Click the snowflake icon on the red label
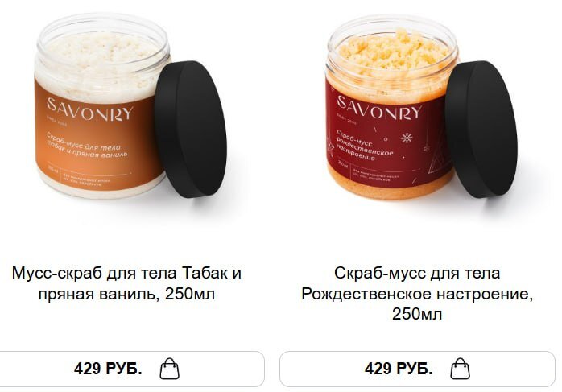Viewport: 562px width, 392px height. pos(407,138)
